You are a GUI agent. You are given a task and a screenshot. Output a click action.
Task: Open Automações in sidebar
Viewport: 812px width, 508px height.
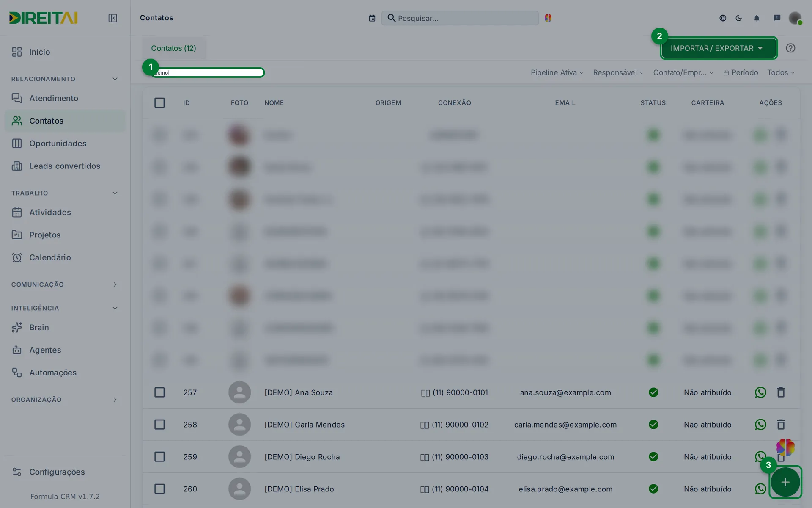[x=65, y=373]
